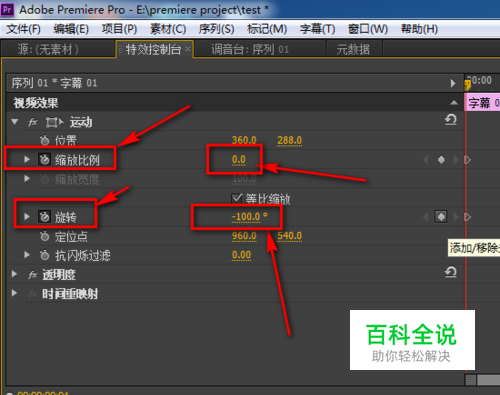500x395 pixels.
Task: Reset the 运动 effect
Action: coord(451,120)
